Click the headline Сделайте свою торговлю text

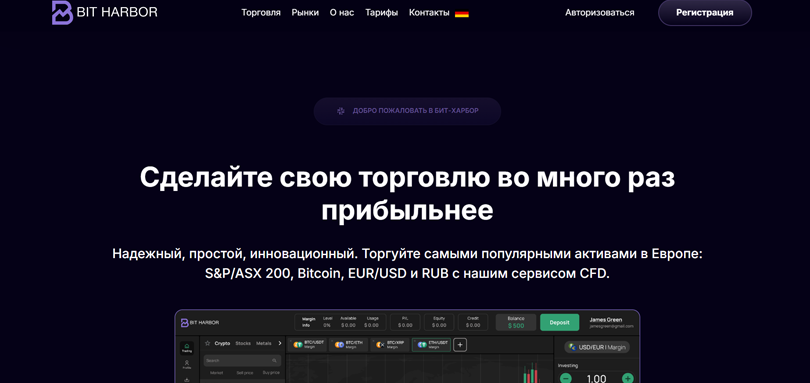click(407, 194)
